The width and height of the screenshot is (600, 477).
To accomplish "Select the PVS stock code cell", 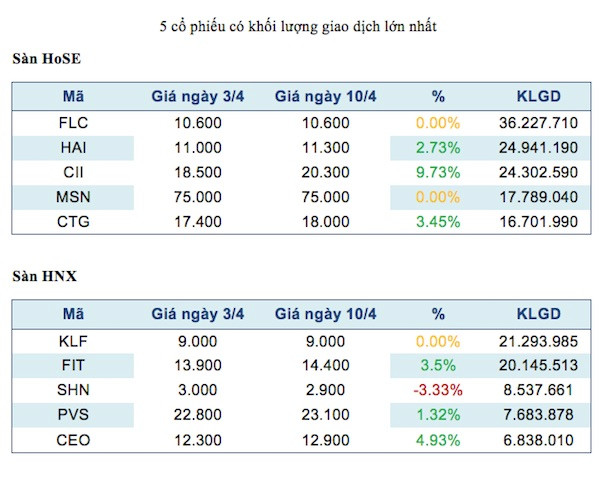I will click(x=73, y=413).
